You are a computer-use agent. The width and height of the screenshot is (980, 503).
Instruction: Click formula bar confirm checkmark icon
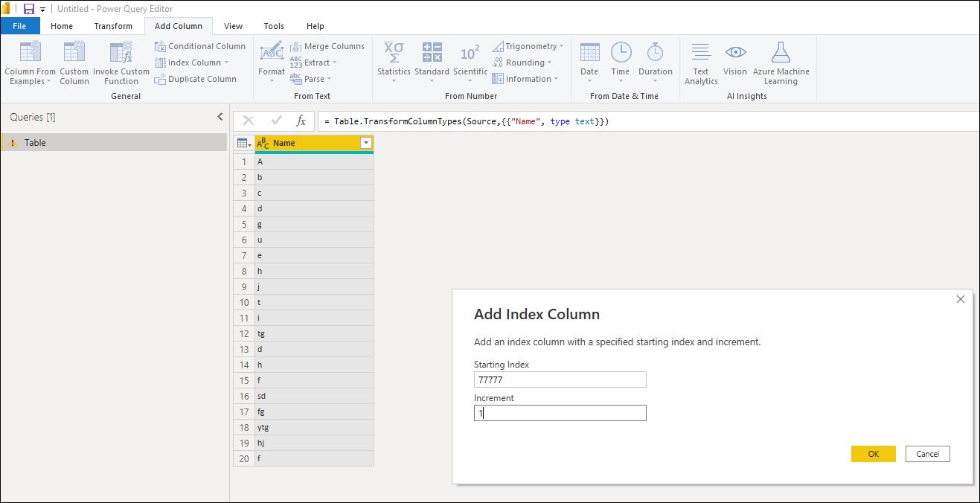tap(276, 121)
